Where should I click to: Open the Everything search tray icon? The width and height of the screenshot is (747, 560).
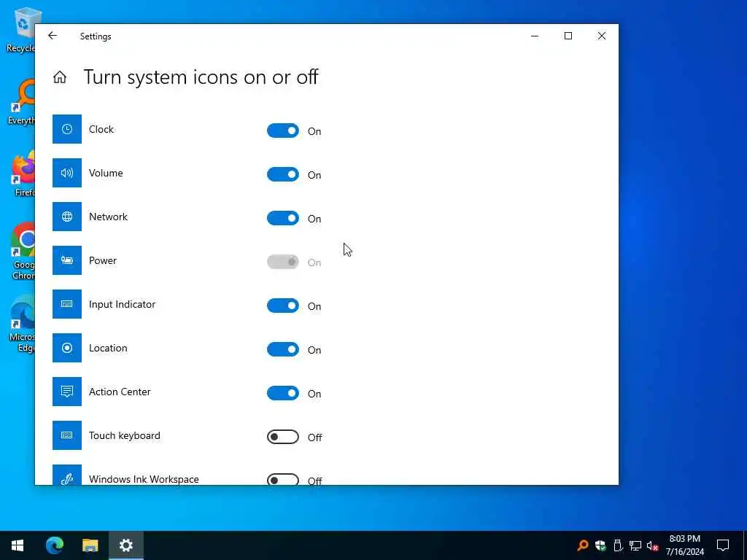click(x=582, y=545)
